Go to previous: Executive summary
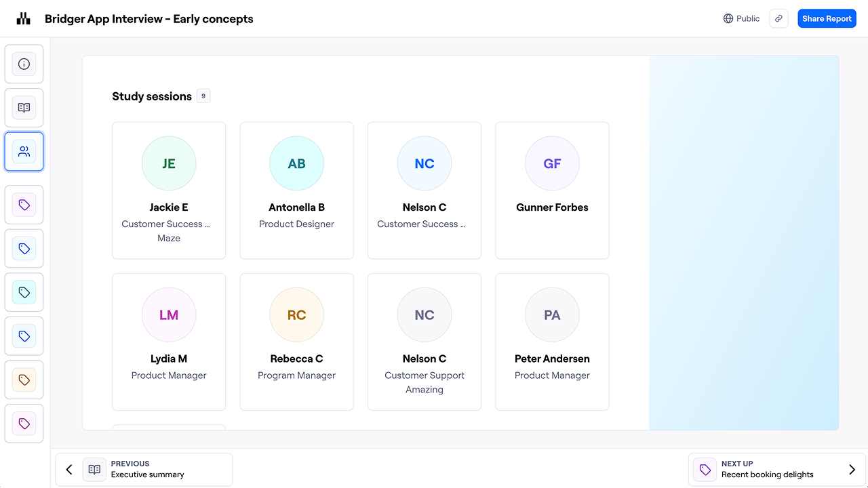Viewport: 868px width, 488px height. pyautogui.click(x=144, y=469)
